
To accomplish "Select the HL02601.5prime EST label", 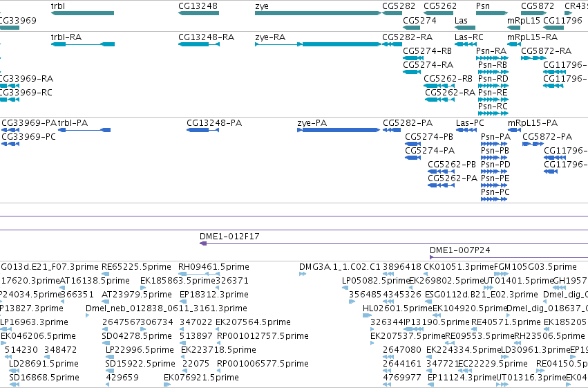I will (x=397, y=308).
